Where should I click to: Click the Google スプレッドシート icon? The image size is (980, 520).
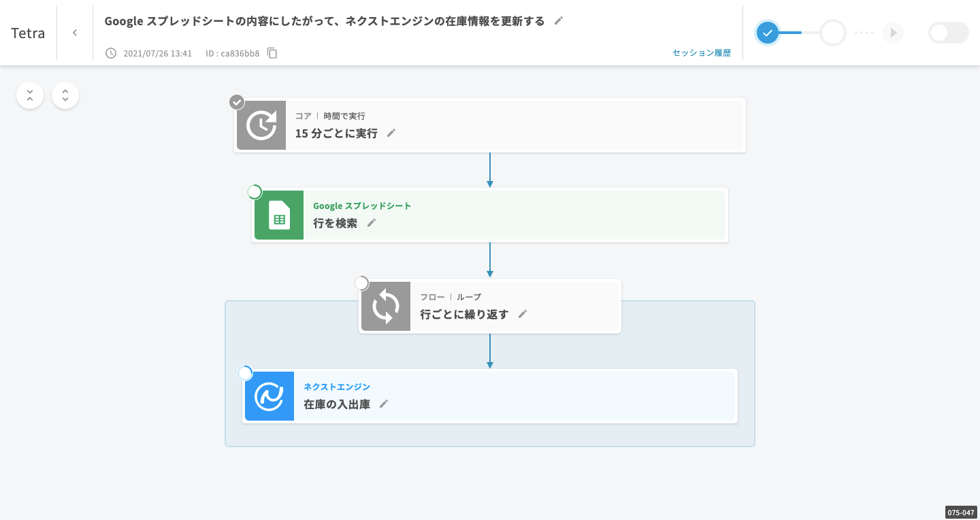(x=279, y=215)
